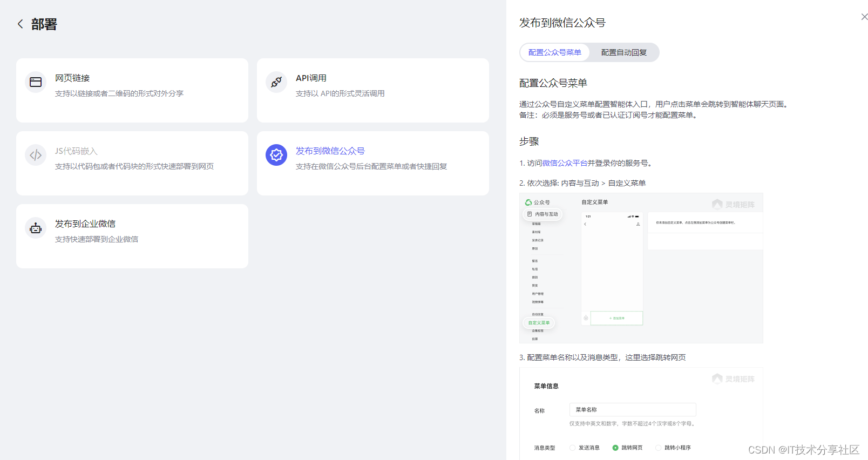Select API调用 deployment card title
This screenshot has height=460, width=868.
(x=311, y=78)
